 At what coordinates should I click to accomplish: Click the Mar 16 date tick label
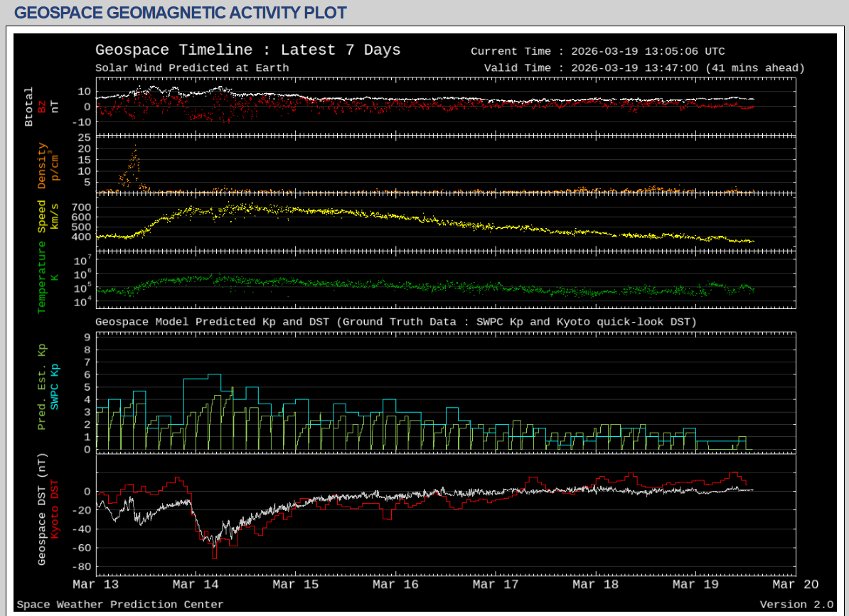[395, 584]
